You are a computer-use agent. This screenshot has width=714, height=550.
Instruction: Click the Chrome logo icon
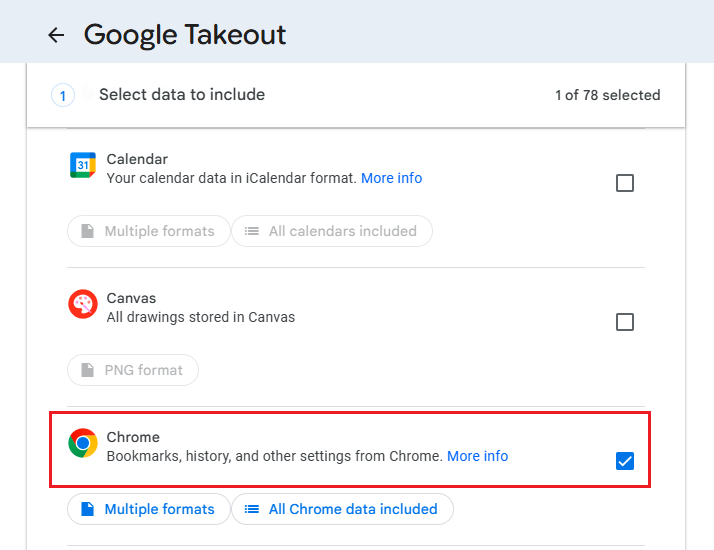click(x=83, y=443)
